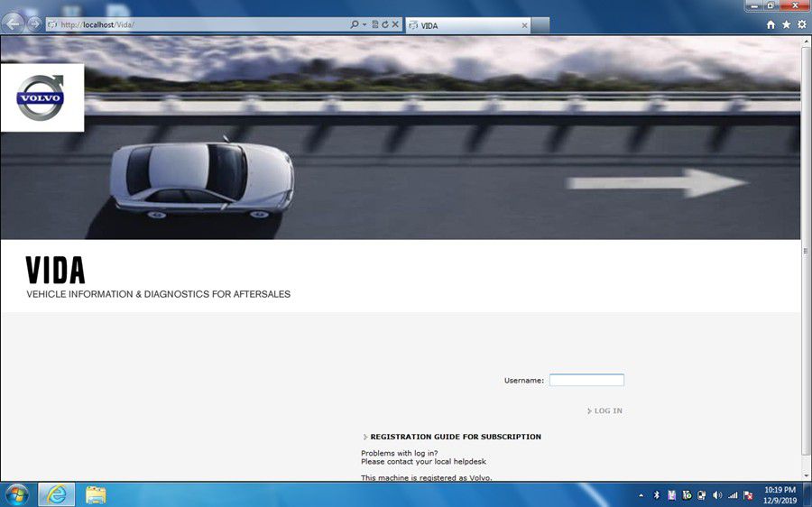
Task: Open a new blank tab
Action: coord(540,25)
